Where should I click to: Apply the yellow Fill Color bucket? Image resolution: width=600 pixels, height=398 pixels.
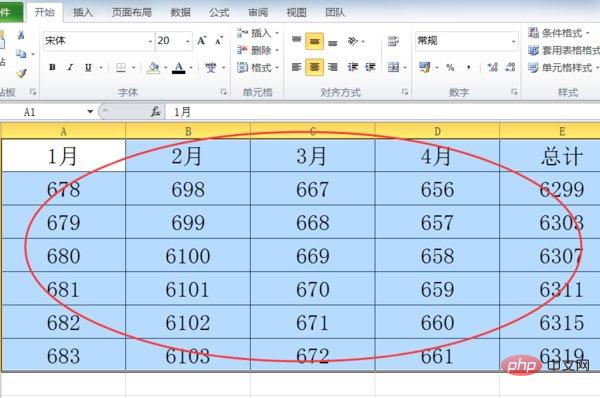pos(153,68)
